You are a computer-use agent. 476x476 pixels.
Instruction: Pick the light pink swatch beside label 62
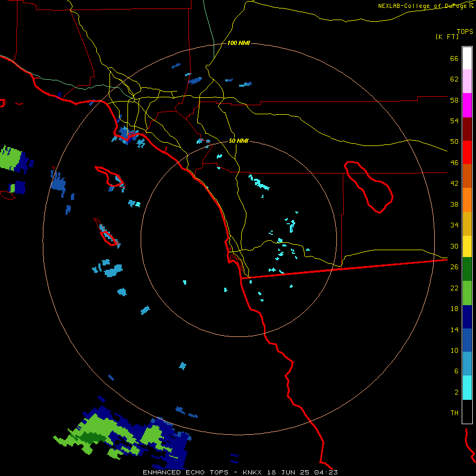(467, 81)
